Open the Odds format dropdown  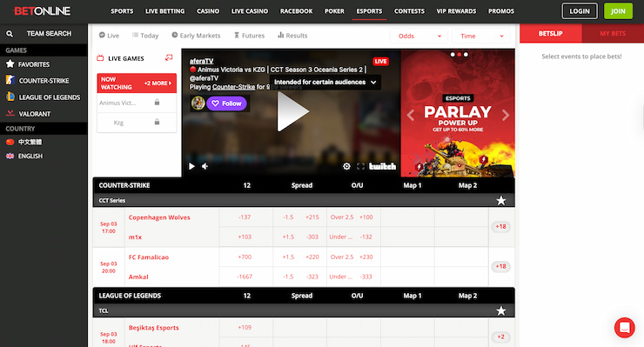point(419,37)
